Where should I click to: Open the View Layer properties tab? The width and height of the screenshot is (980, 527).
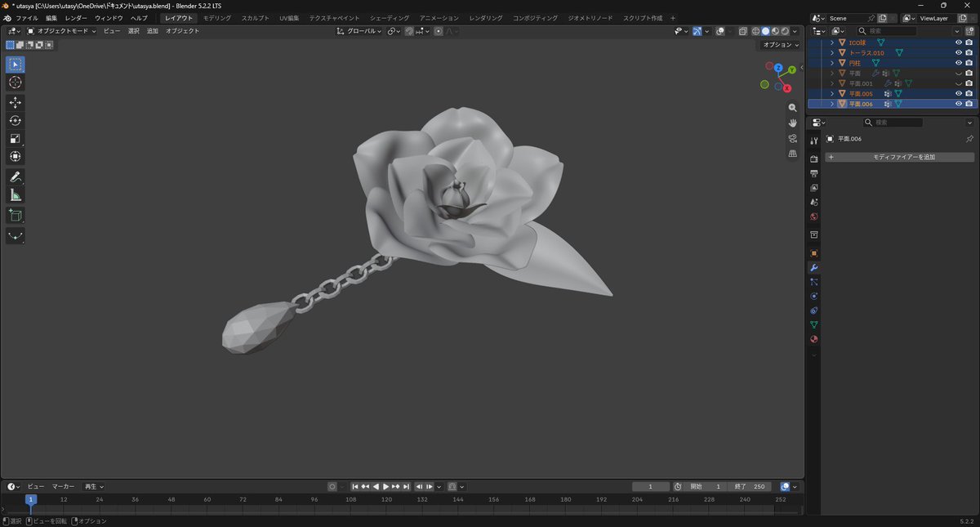coord(814,188)
